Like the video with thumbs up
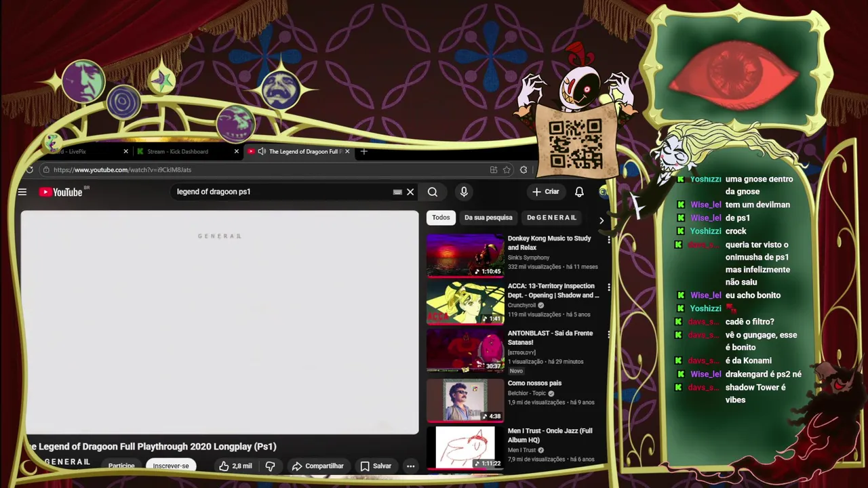868x488 pixels. [x=235, y=466]
